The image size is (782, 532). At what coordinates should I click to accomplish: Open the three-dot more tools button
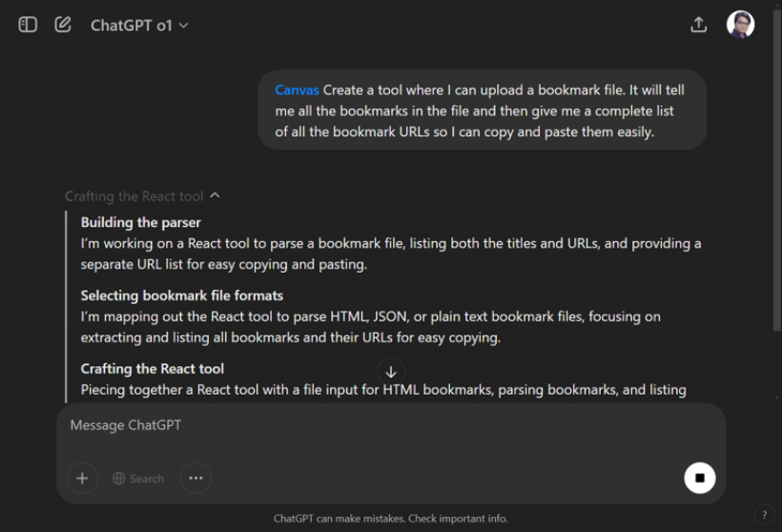tap(195, 478)
